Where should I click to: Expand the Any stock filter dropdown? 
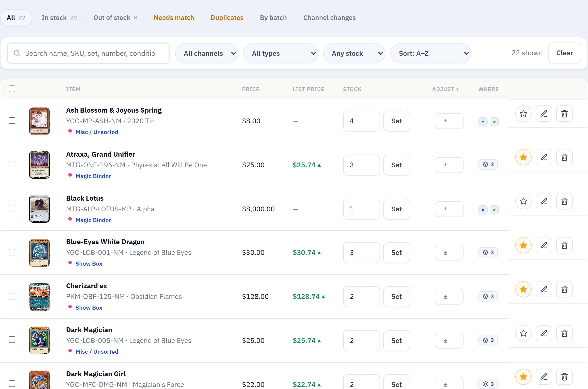[354, 53]
